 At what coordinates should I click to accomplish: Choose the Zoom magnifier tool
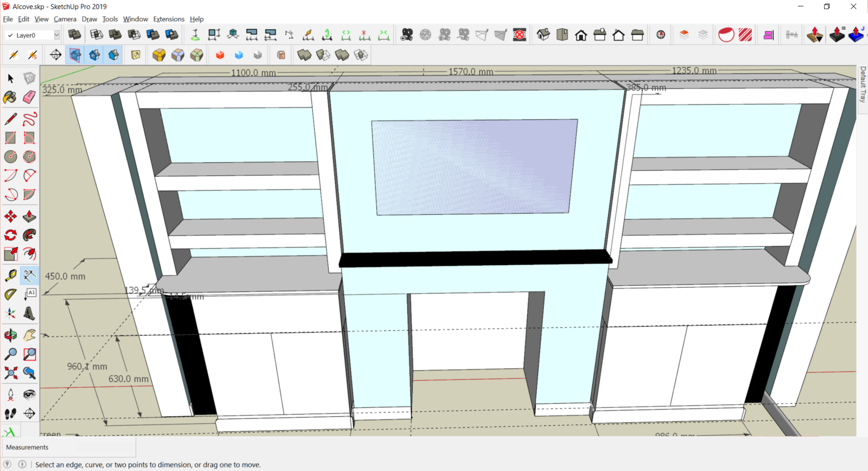coord(10,354)
